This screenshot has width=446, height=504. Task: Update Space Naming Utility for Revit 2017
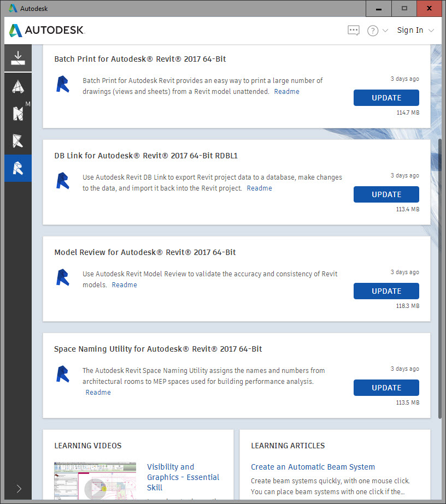click(386, 388)
